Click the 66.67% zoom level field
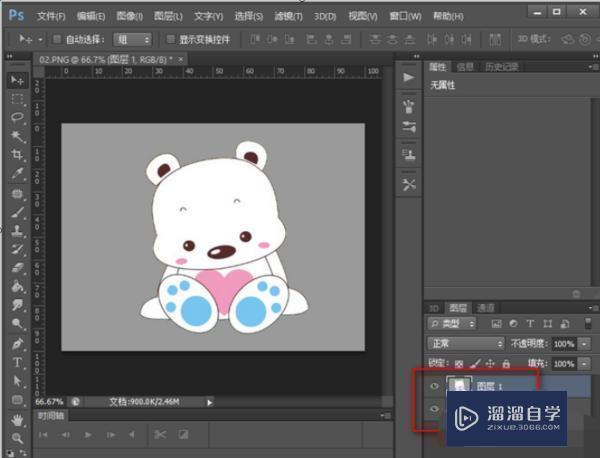The width and height of the screenshot is (600, 458). point(51,402)
